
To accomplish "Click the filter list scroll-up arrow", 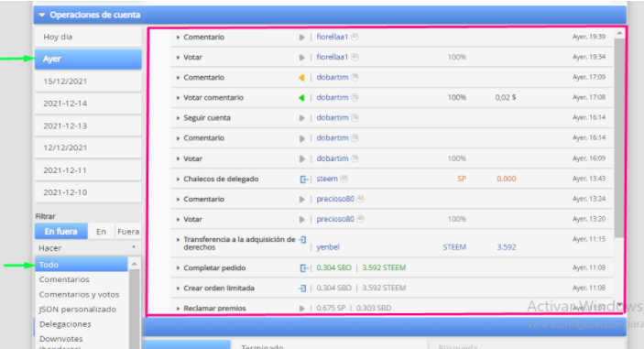I will [x=135, y=264].
